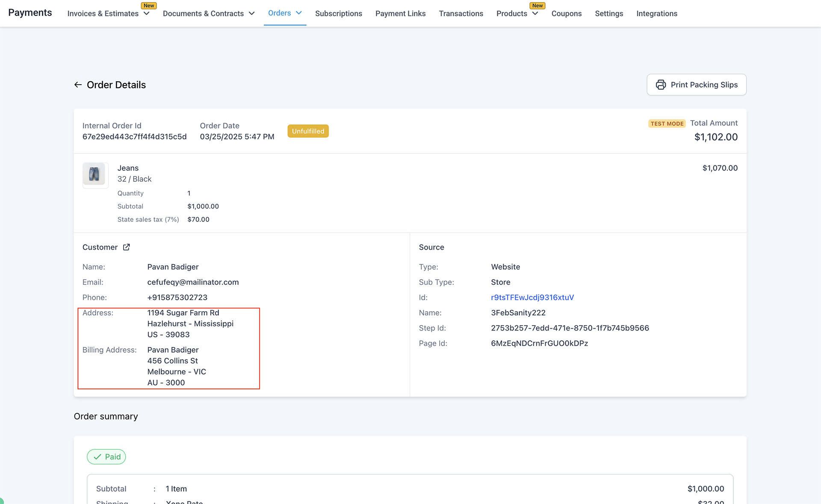This screenshot has height=504, width=821.
Task: Click the Paid status badge
Action: (x=106, y=457)
